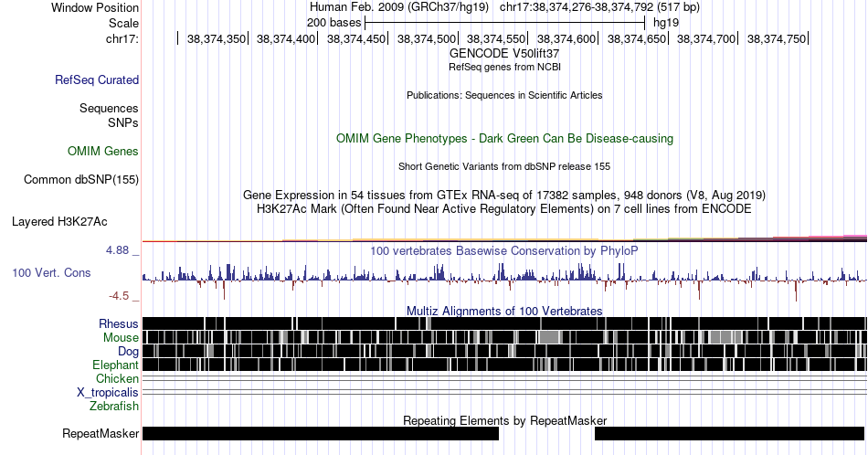Screen dimensions: 868x455
Task: Click the RepeatMasker track label
Action: click(101, 433)
